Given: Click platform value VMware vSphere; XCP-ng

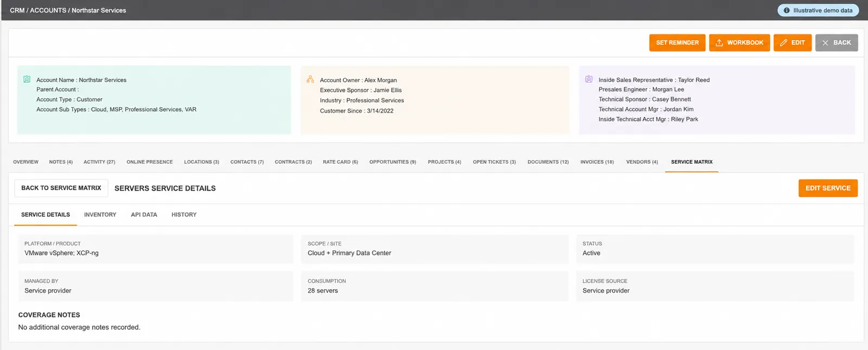Looking at the screenshot, I should 61,253.
